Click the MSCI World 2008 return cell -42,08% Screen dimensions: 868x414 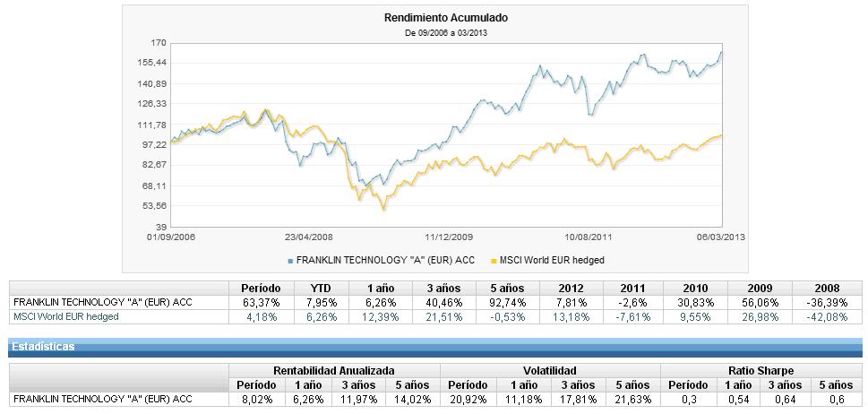click(x=827, y=316)
